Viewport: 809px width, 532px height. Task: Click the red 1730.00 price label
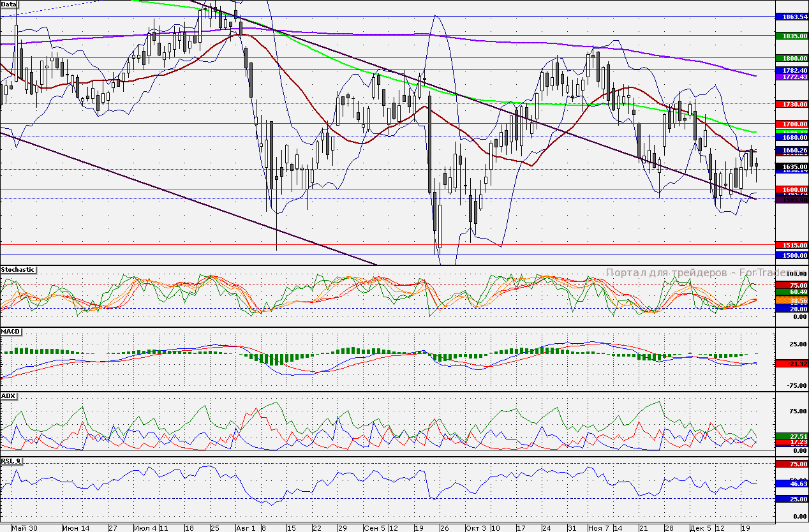pos(790,103)
